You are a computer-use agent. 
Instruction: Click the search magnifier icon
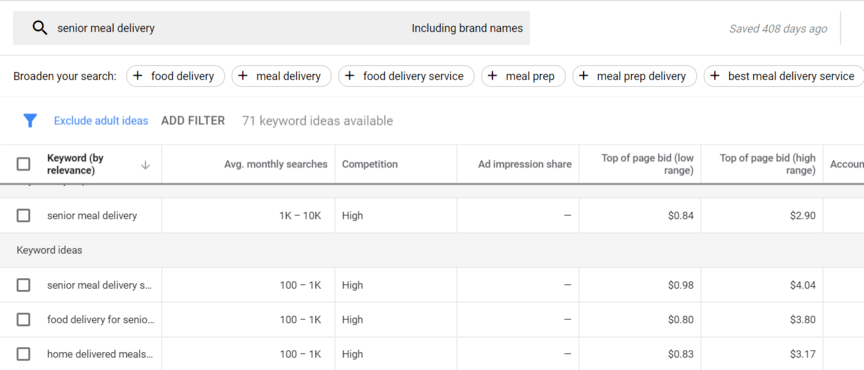click(x=40, y=28)
